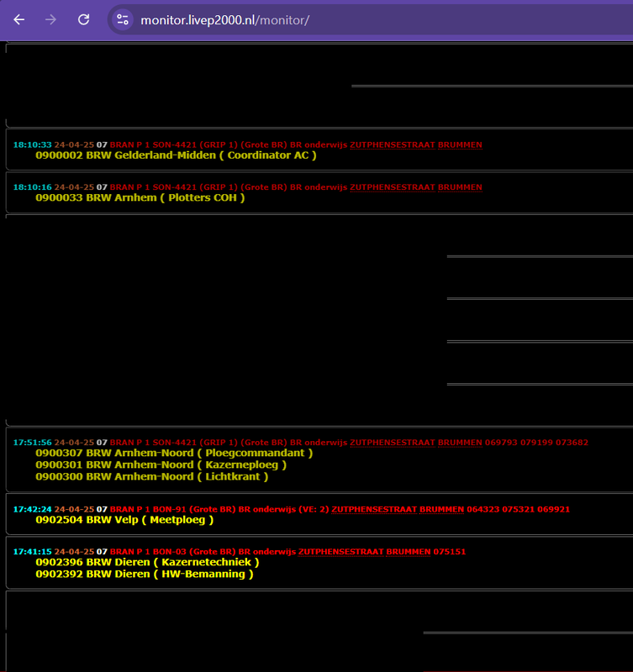Click capcodes 064323 075321 069921
633x672 pixels.
click(x=518, y=509)
